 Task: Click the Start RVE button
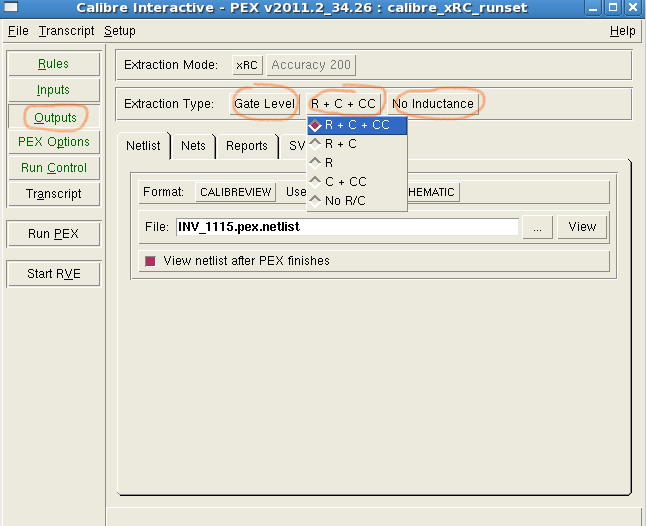[x=54, y=274]
